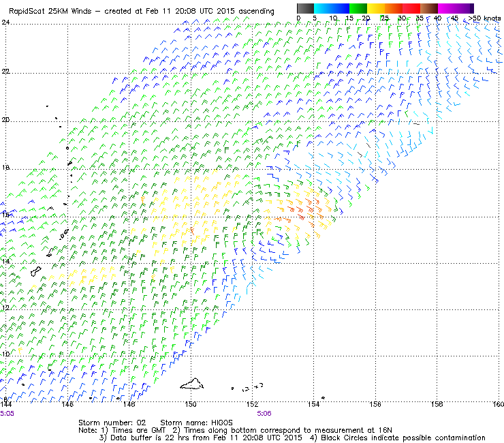Click the '152' longitude axis label
The image size is (504, 443).
tap(252, 404)
